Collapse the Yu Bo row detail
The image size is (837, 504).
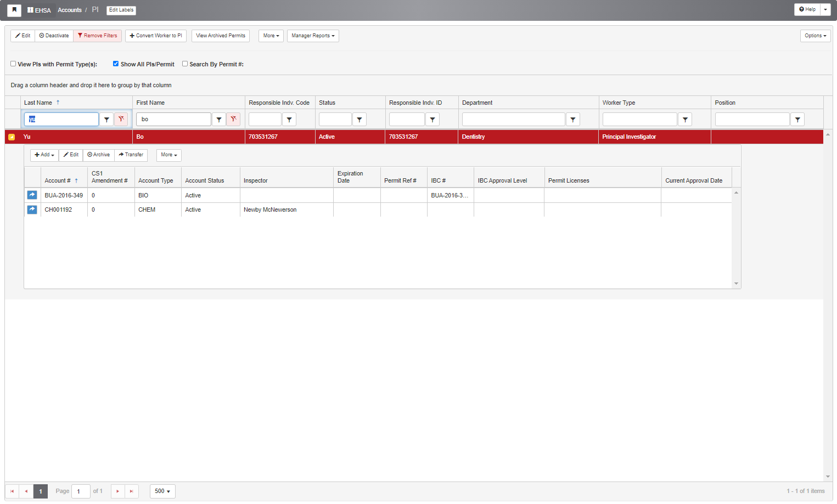(x=12, y=137)
